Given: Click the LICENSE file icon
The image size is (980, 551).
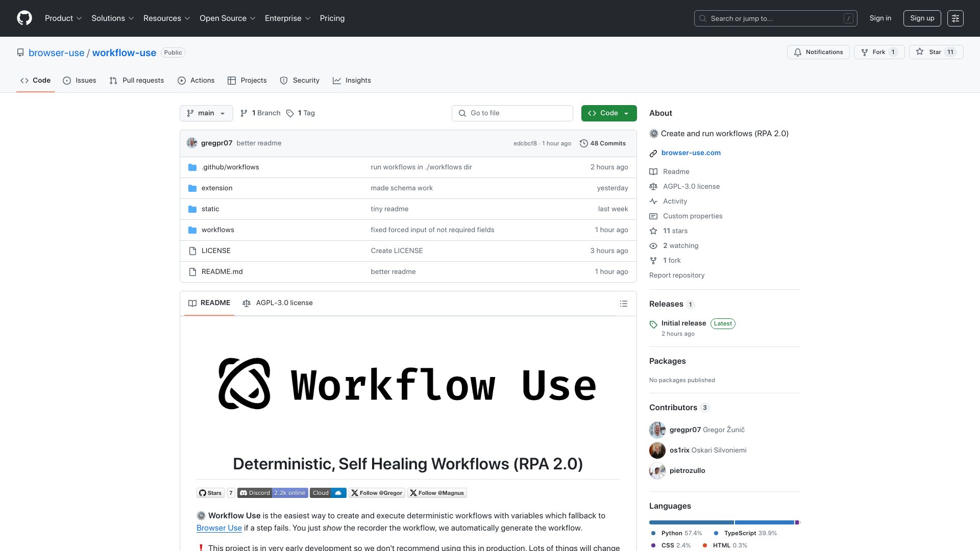Looking at the screenshot, I should 192,251.
